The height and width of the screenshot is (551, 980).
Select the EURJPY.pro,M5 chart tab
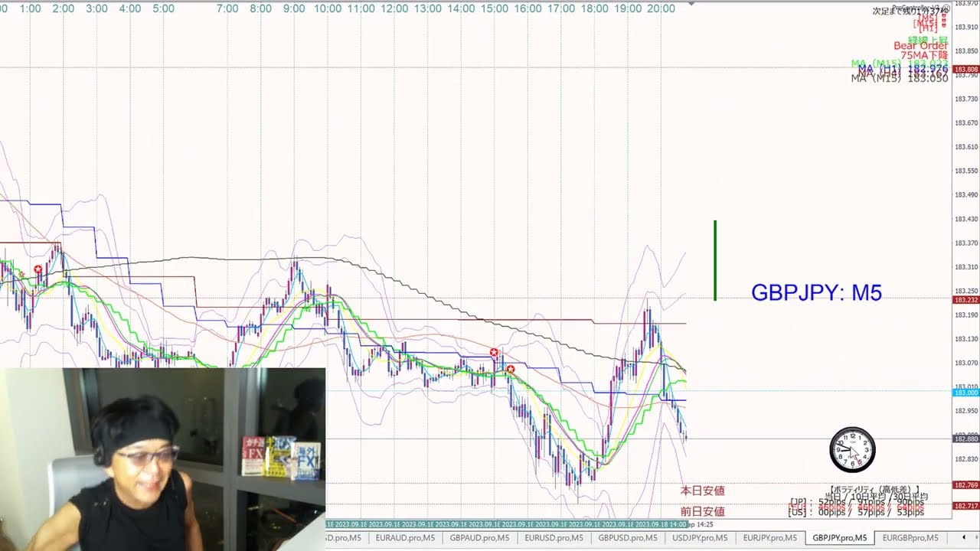(769, 538)
